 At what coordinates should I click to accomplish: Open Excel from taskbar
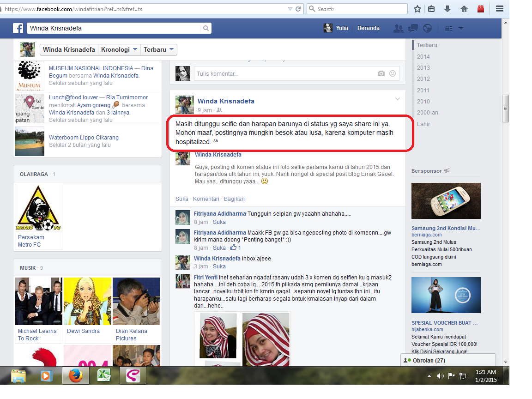tap(104, 375)
